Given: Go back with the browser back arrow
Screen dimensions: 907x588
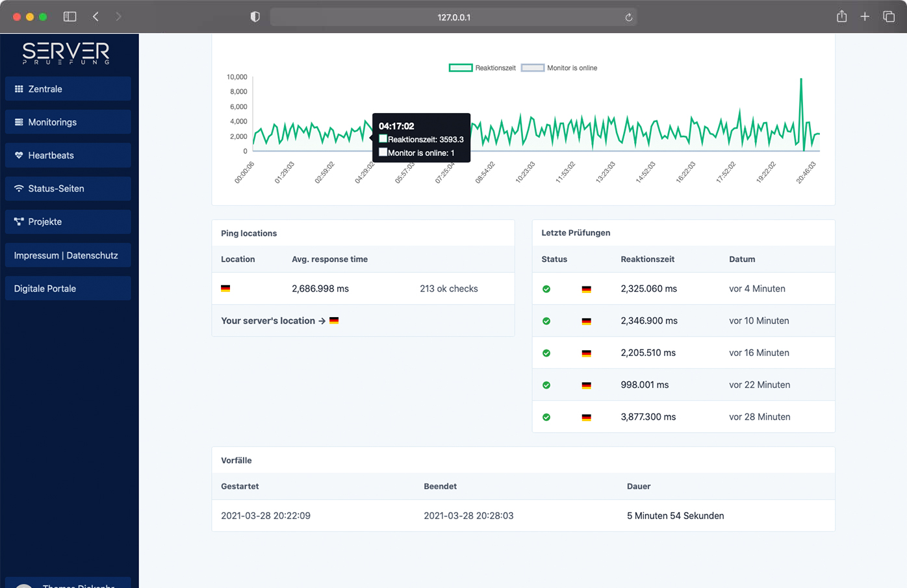Looking at the screenshot, I should click(x=96, y=17).
